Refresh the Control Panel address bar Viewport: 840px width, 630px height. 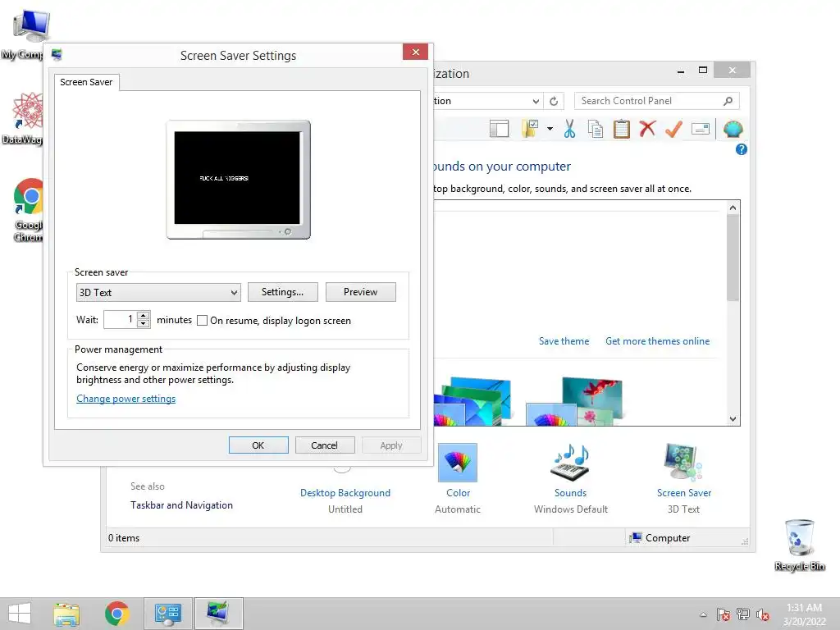click(x=554, y=101)
